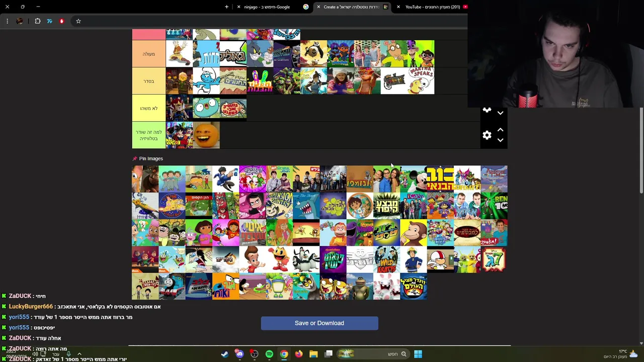644x362 pixels.
Task: Click Save or Download button
Action: [x=319, y=323]
